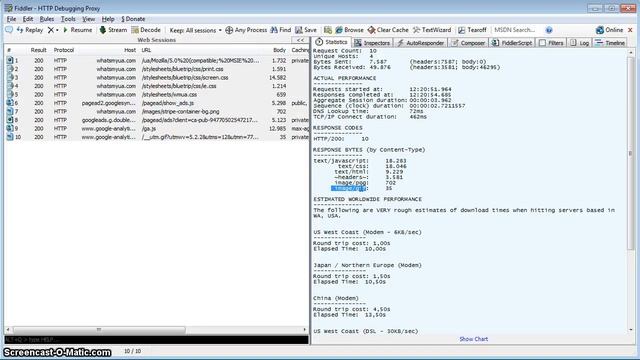
Task: Click the sessions horizontal scrollbar thumb
Action: coord(99,329)
